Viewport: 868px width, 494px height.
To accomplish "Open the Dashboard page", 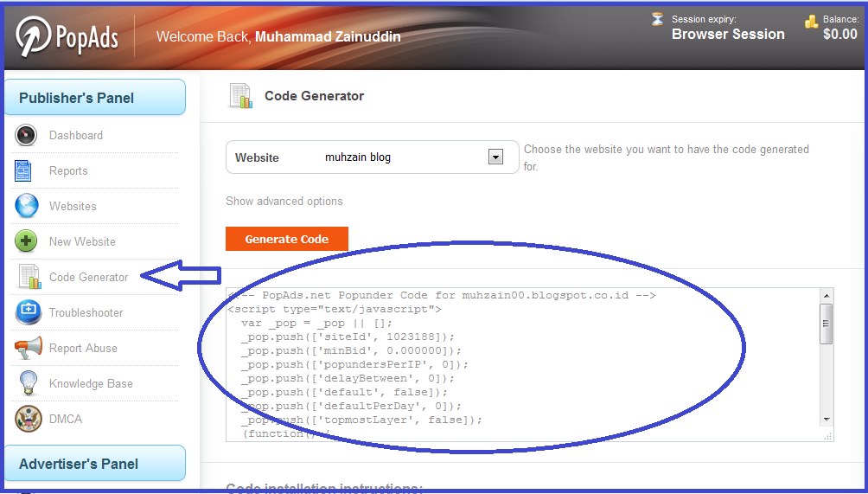I will click(76, 135).
